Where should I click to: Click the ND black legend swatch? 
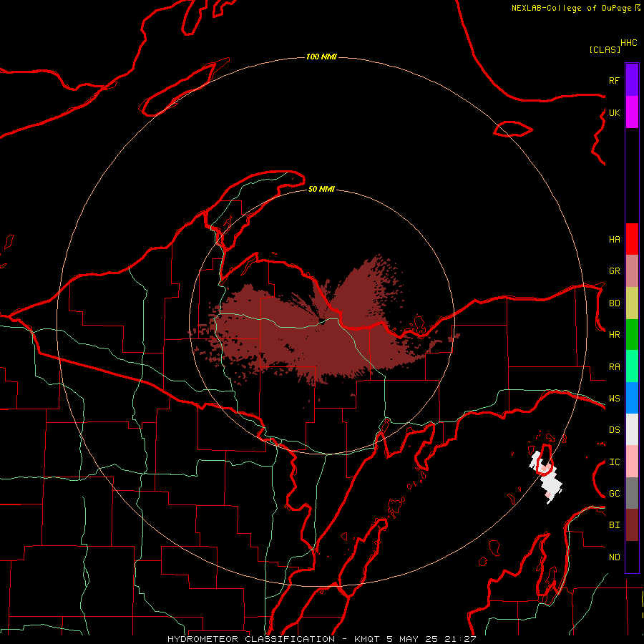[632, 557]
